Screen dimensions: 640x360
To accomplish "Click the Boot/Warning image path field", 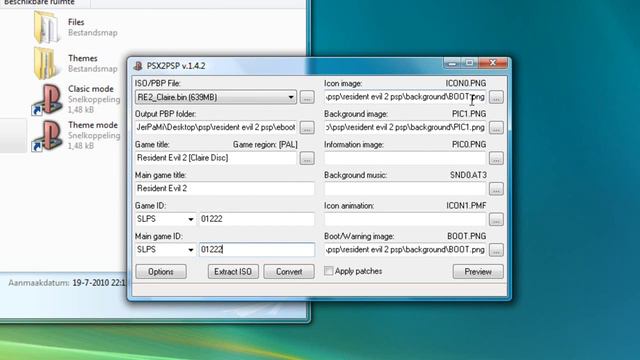I will coord(405,250).
